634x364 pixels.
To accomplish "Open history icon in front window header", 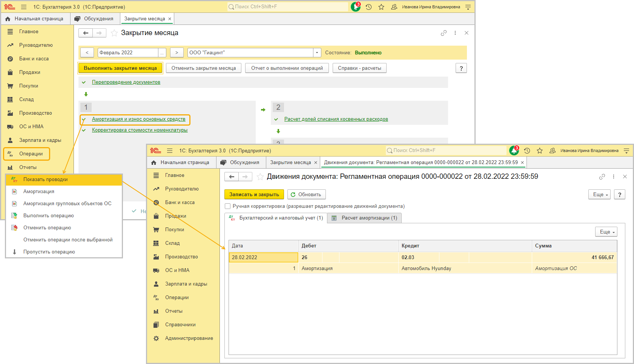I will pyautogui.click(x=527, y=151).
